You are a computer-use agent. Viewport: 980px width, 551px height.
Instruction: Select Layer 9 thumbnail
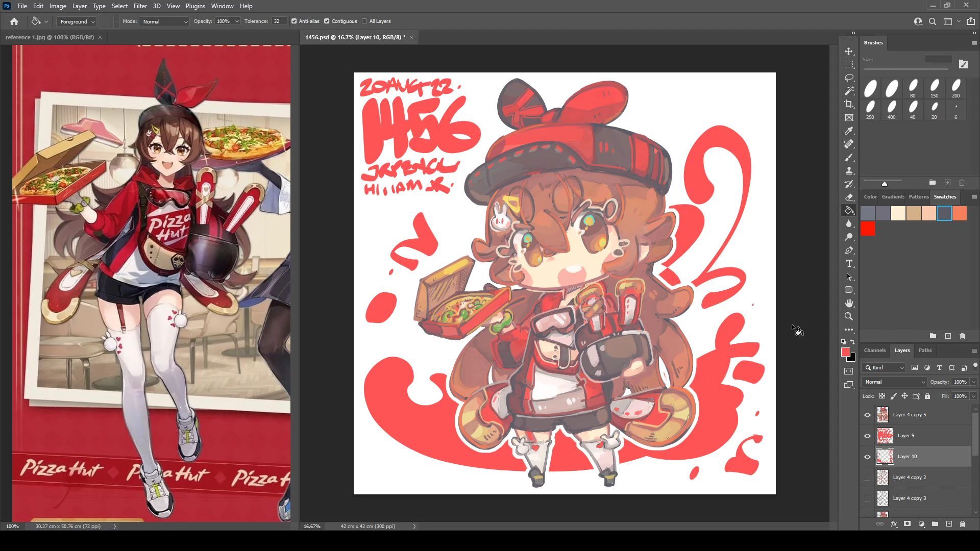point(885,436)
